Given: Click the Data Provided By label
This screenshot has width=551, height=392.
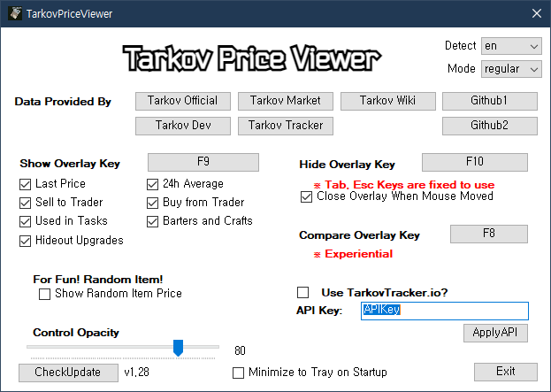Looking at the screenshot, I should pyautogui.click(x=63, y=102).
